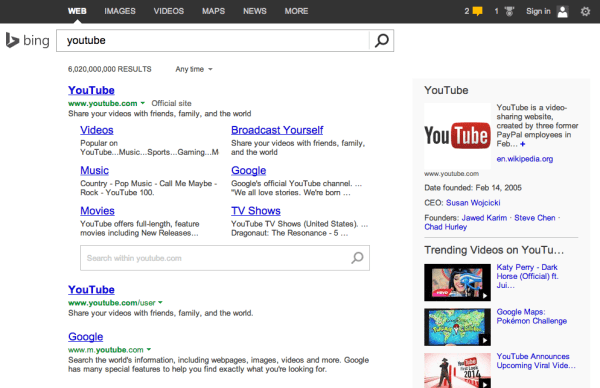Image resolution: width=600 pixels, height=388 pixels.
Task: Click the en.wikipedia.org link
Action: (525, 159)
